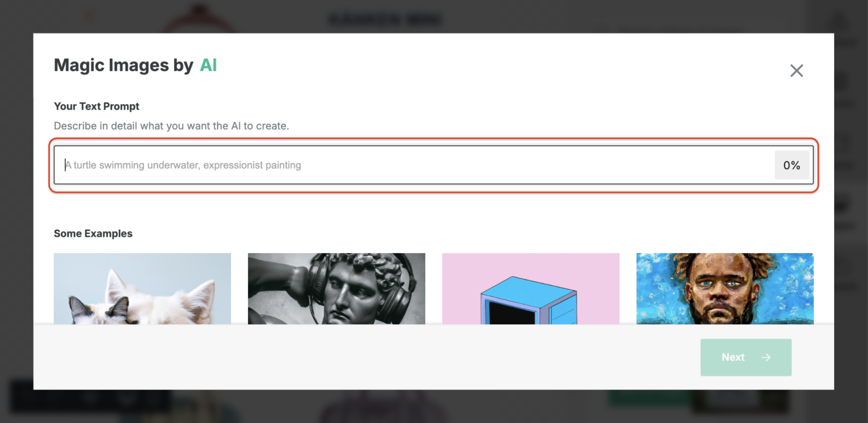Screen dimensions: 868x423
Task: Click the 0% prompt quality indicator
Action: click(x=792, y=165)
